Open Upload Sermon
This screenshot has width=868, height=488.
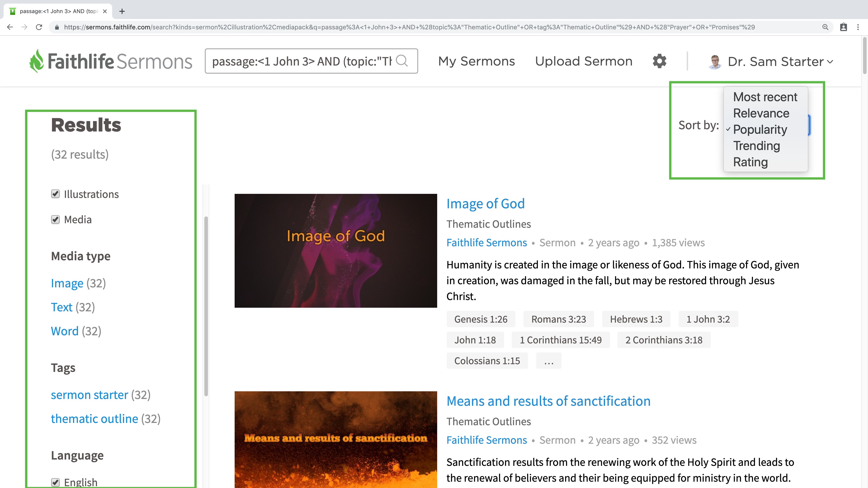tap(584, 61)
